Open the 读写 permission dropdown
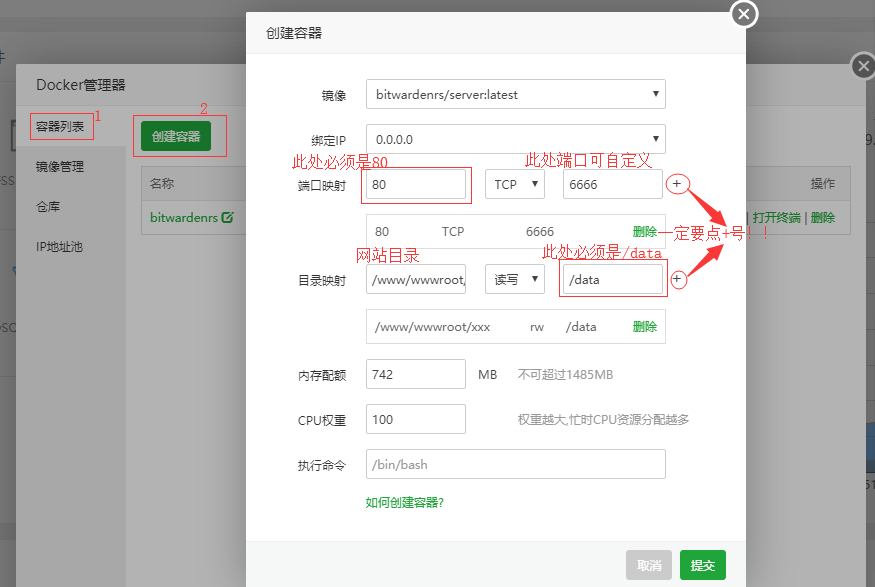Viewport: 875px width, 587px height. (514, 279)
